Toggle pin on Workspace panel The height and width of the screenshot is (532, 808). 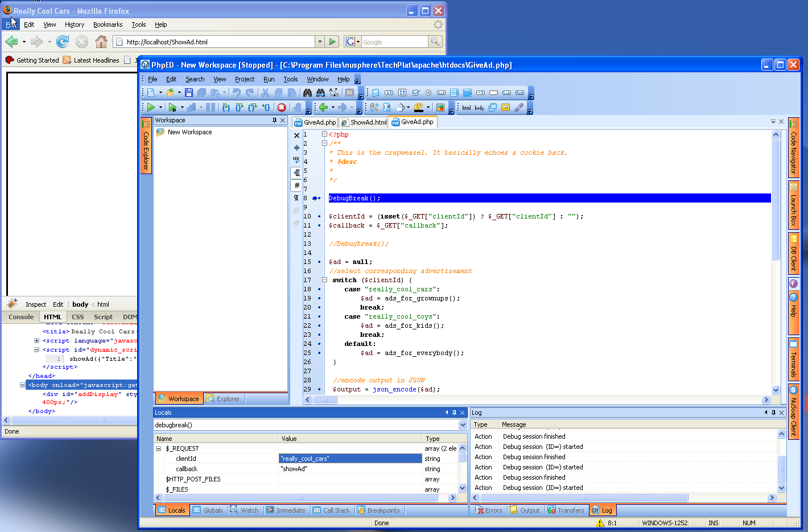tap(274, 120)
